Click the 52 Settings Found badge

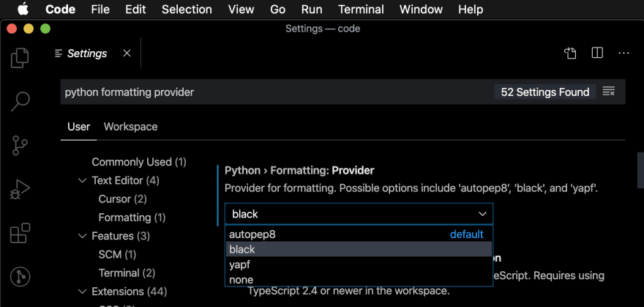pos(545,92)
